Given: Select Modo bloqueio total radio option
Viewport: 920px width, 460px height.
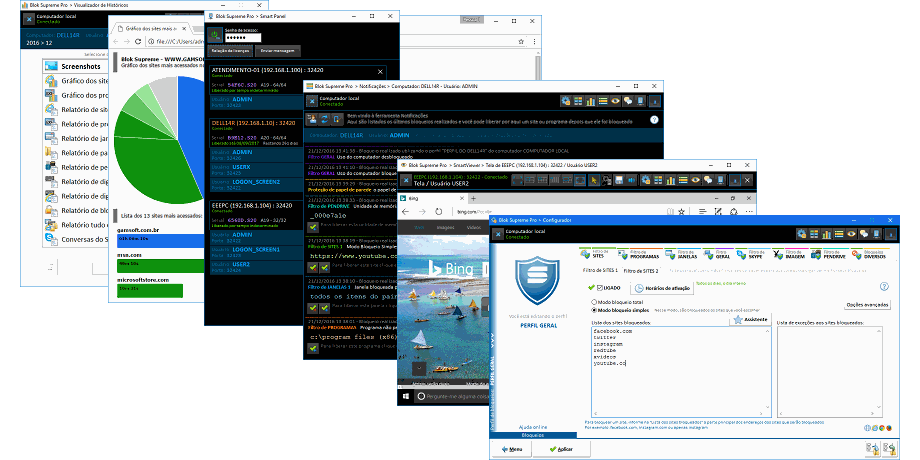Looking at the screenshot, I should [x=594, y=302].
